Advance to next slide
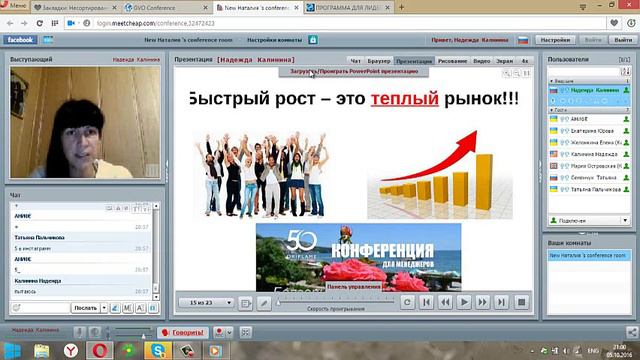 click(482, 302)
